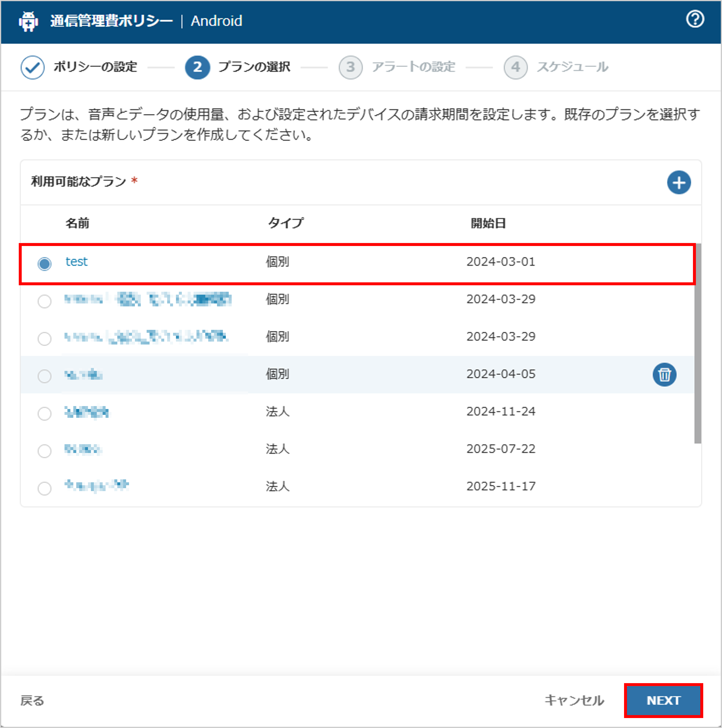
Task: Click the step 2 circle icon
Action: tap(197, 67)
